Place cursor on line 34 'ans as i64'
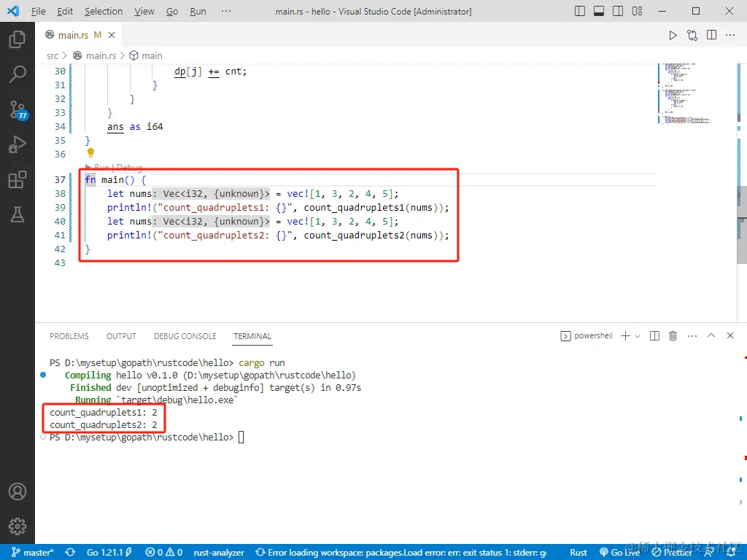Image resolution: width=747 pixels, height=560 pixels. (x=135, y=127)
